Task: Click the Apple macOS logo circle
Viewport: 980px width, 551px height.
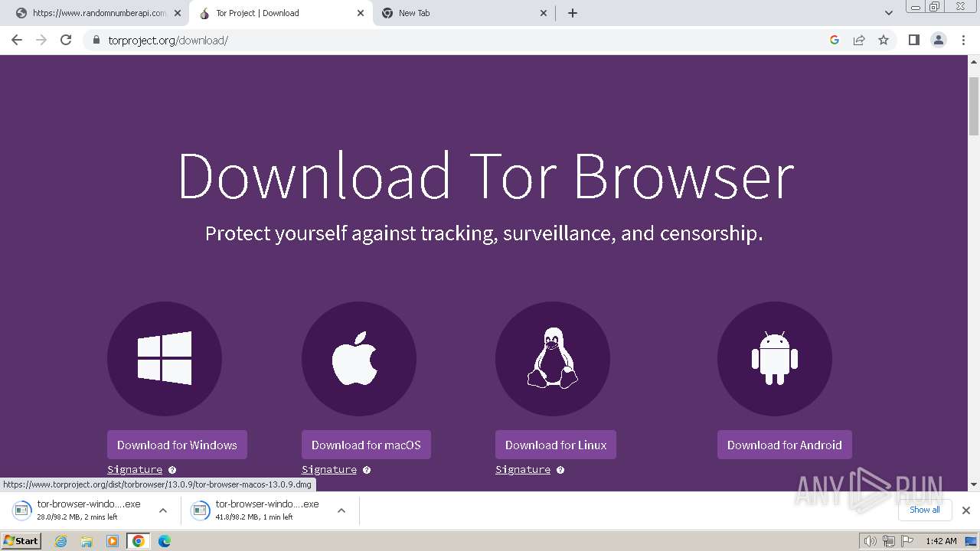Action: click(359, 358)
